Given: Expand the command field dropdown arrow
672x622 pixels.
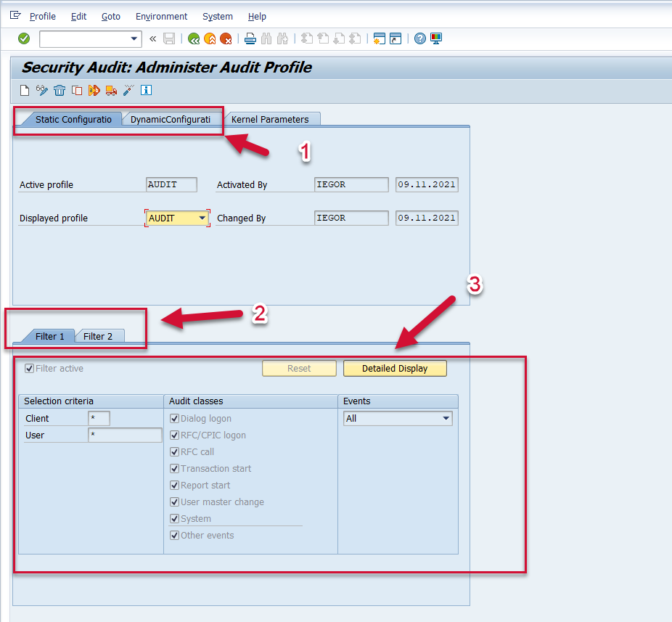Looking at the screenshot, I should click(134, 38).
